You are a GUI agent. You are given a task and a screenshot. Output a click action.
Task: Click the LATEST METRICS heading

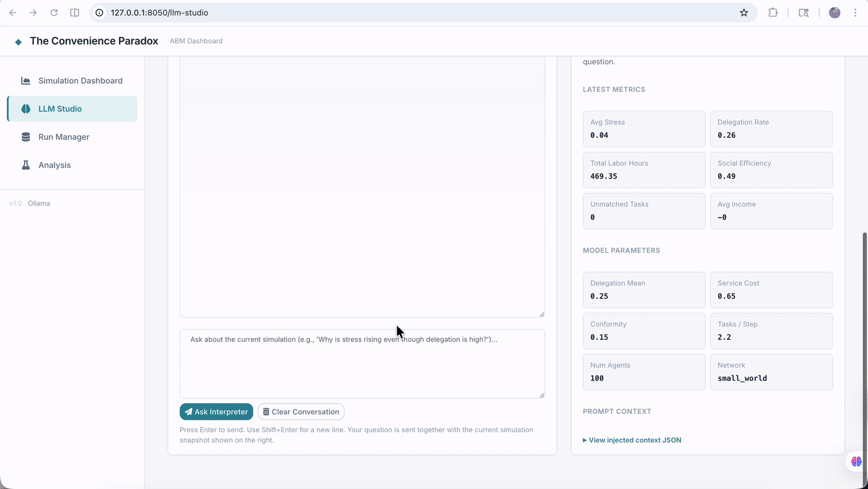pos(614,90)
